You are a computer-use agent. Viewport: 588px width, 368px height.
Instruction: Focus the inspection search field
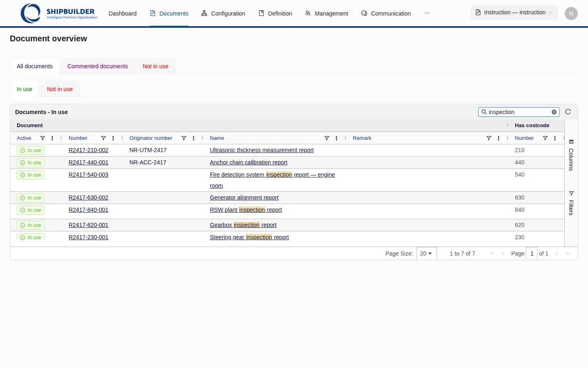click(519, 112)
